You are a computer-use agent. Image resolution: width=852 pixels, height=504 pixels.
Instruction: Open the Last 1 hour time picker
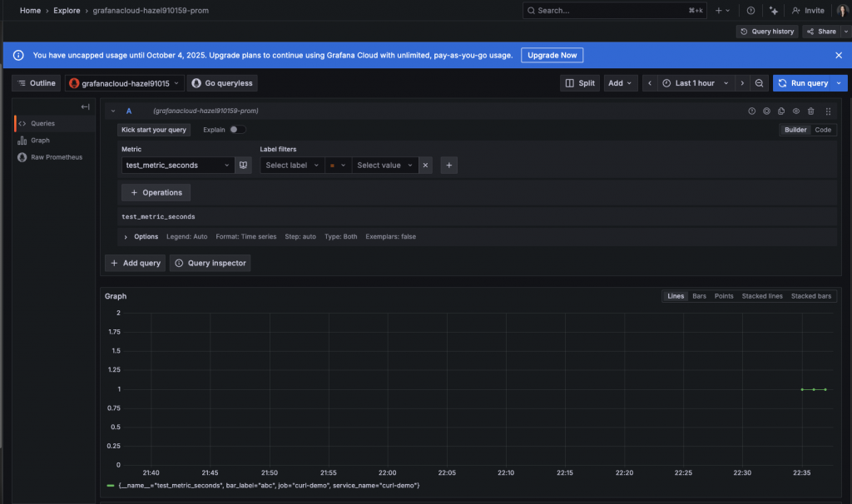(x=695, y=83)
